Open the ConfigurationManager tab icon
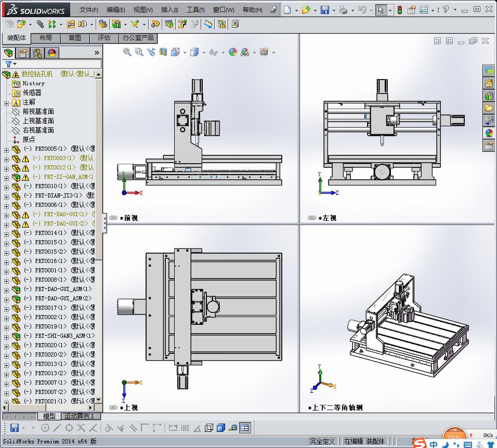Screen dimensions: 497x448 [37, 53]
